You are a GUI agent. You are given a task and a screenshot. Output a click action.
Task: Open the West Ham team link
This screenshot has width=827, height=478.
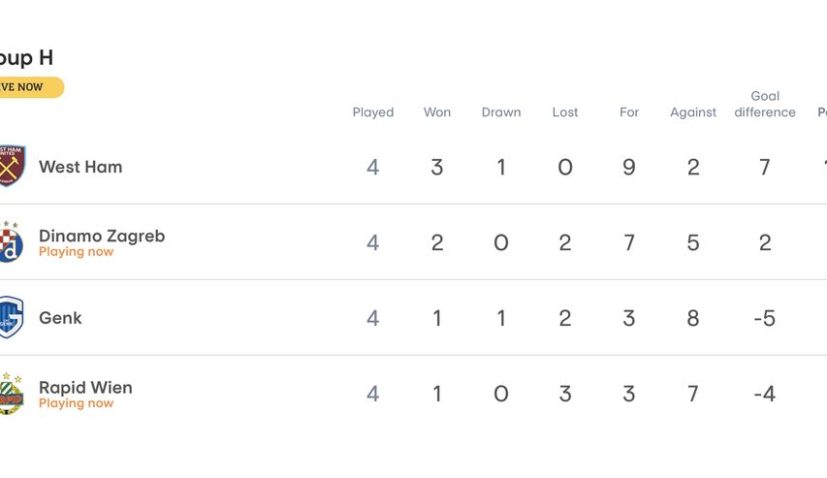point(80,167)
